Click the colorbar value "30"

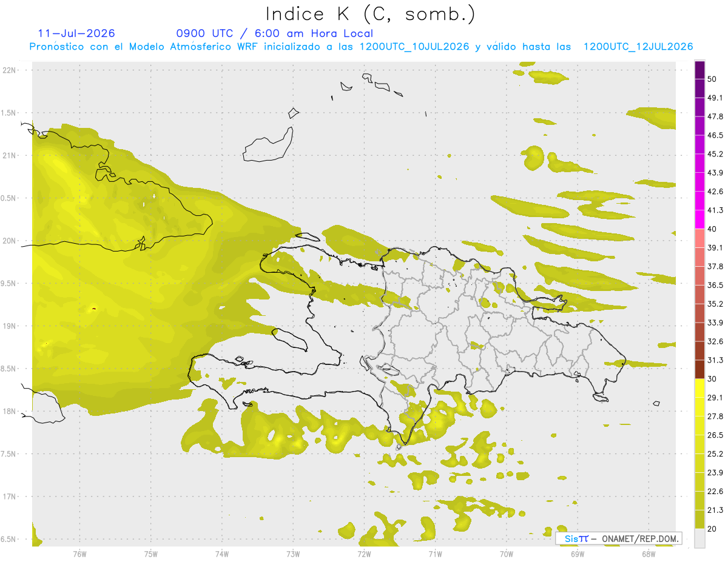tap(712, 380)
